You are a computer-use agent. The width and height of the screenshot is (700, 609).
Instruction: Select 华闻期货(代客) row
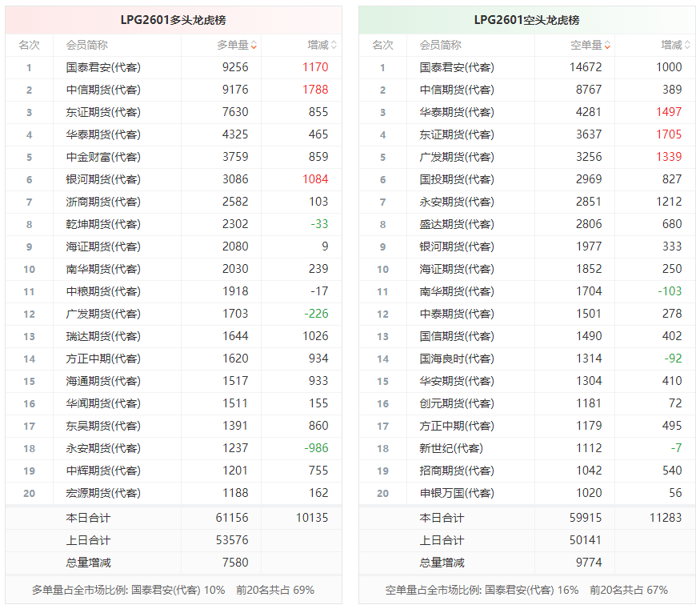174,403
